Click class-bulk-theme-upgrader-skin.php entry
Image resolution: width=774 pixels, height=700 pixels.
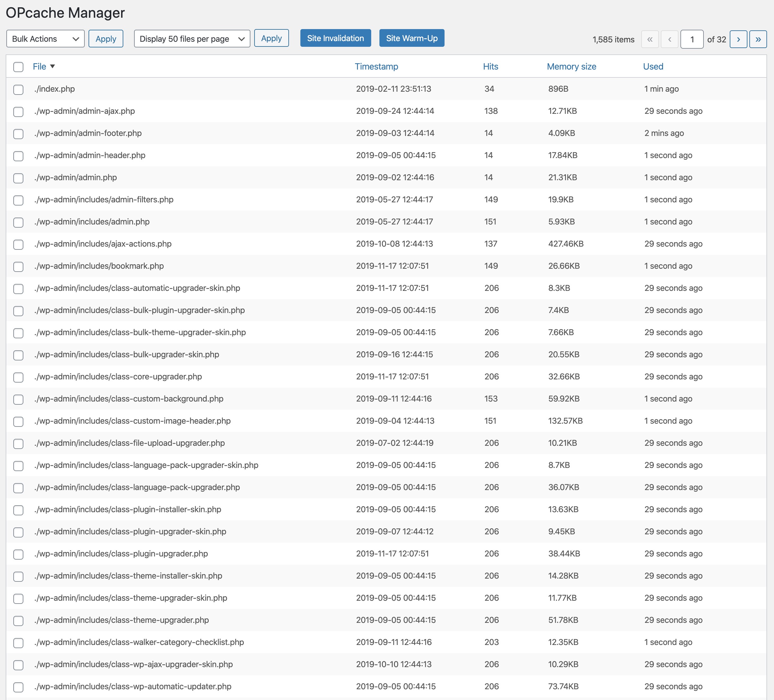pos(140,332)
